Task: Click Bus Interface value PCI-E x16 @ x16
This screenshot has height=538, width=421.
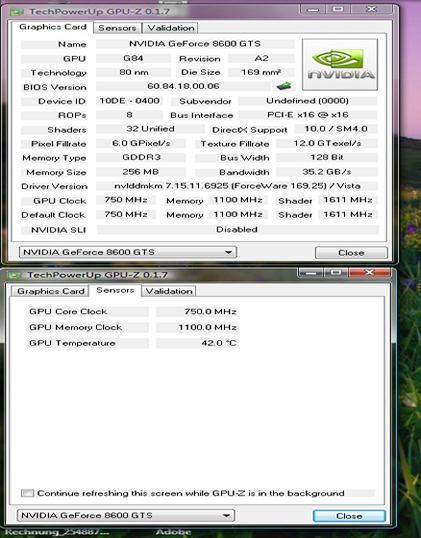Action: point(308,115)
